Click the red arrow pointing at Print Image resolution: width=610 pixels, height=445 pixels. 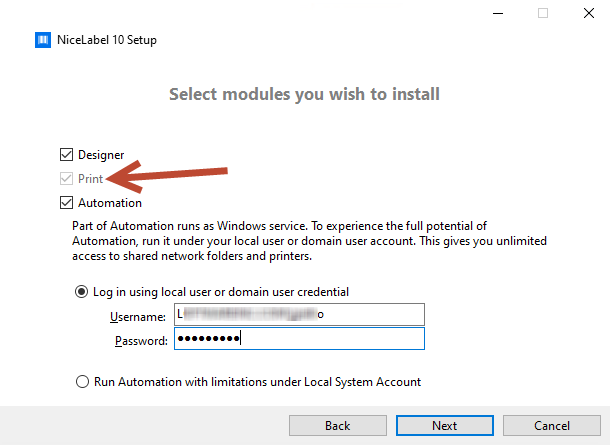(x=170, y=175)
